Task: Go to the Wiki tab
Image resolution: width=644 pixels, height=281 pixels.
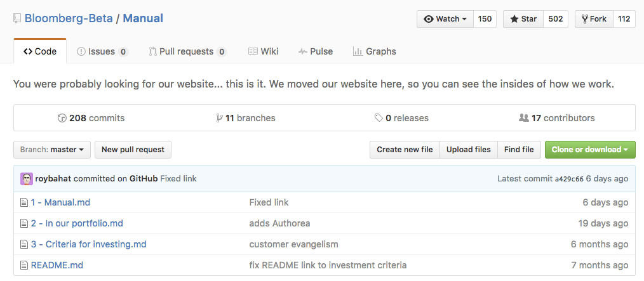Action: click(x=263, y=51)
